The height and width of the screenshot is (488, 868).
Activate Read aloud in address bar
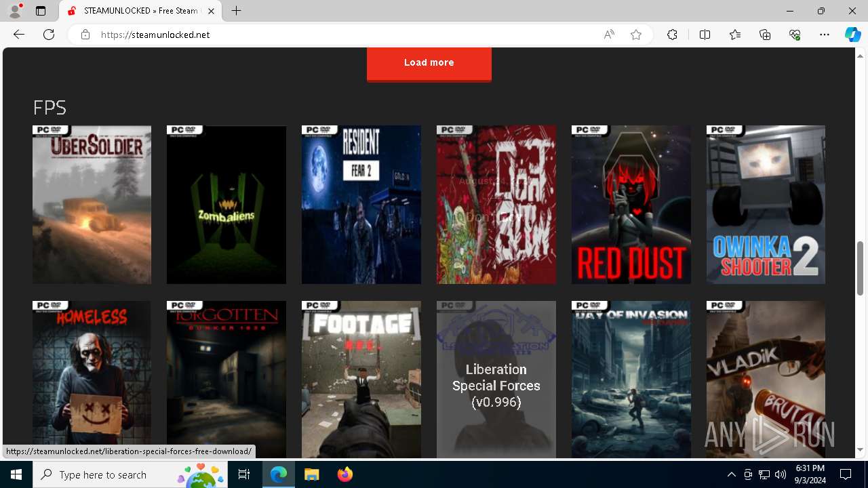[x=609, y=35]
